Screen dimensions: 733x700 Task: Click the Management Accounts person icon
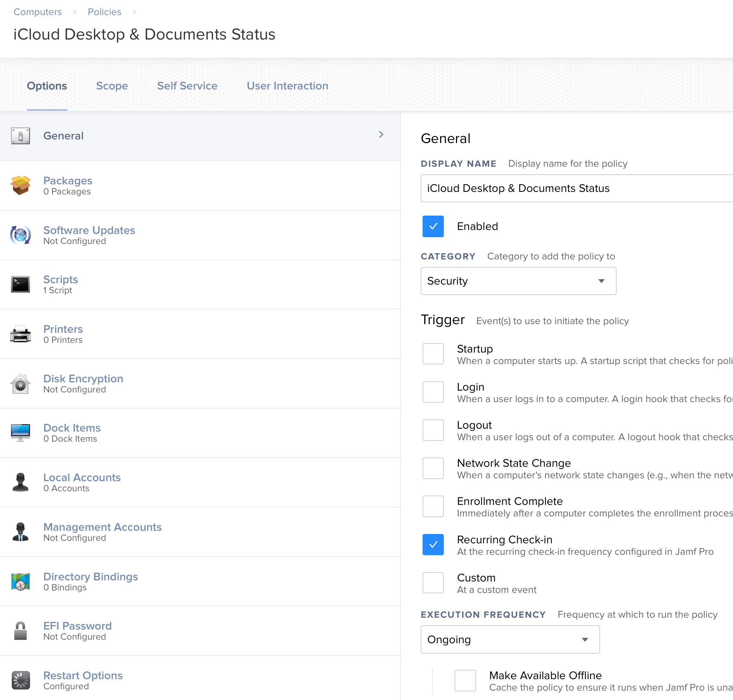(20, 532)
